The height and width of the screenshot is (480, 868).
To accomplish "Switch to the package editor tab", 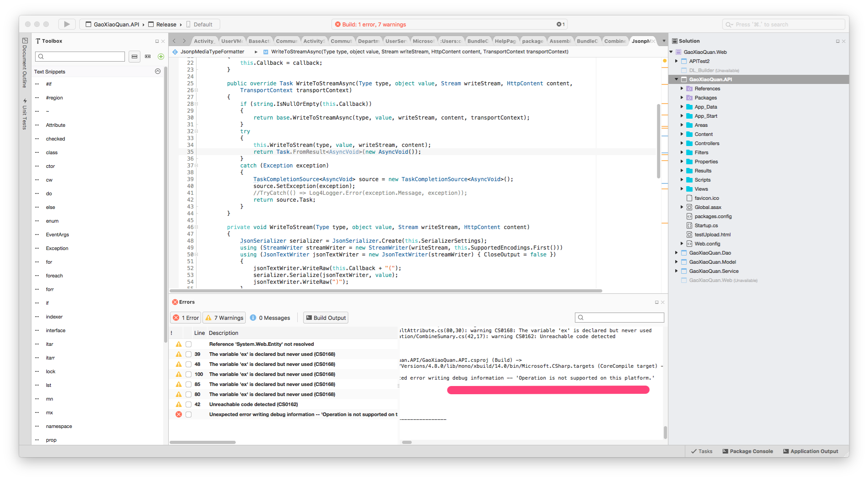I will tap(532, 41).
